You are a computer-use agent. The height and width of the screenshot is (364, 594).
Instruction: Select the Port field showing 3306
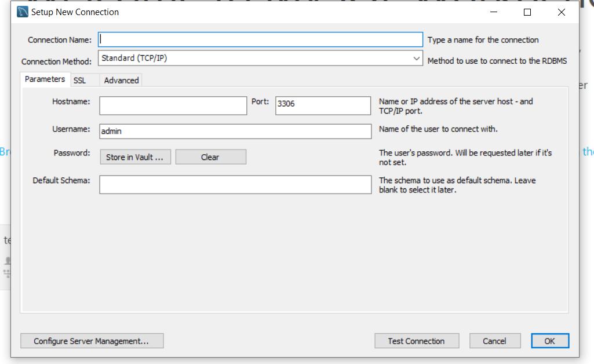click(322, 105)
